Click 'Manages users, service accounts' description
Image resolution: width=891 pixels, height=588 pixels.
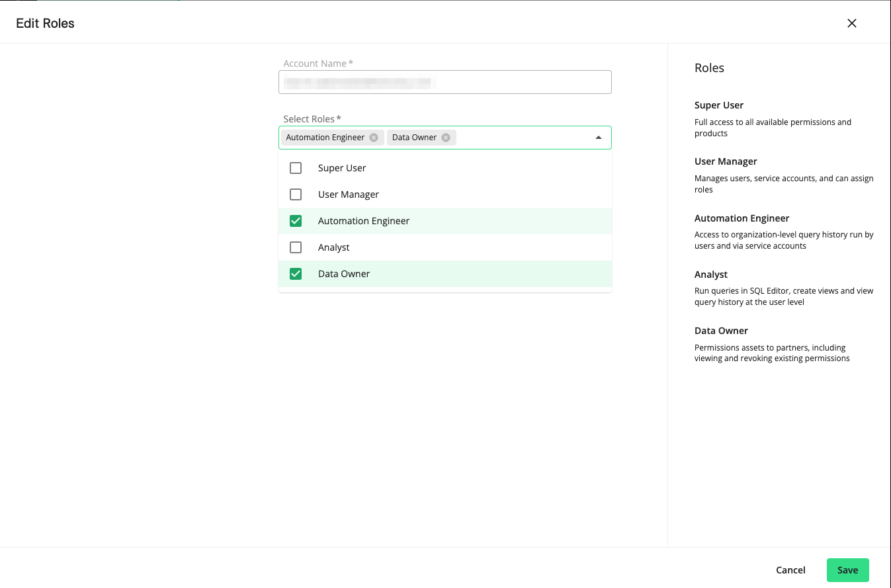[784, 184]
